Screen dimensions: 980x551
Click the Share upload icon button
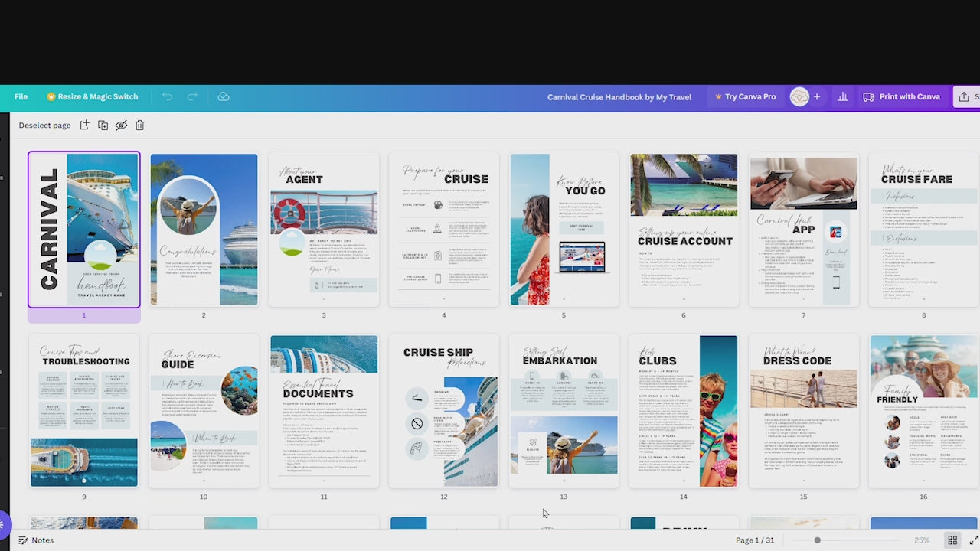[x=966, y=97]
